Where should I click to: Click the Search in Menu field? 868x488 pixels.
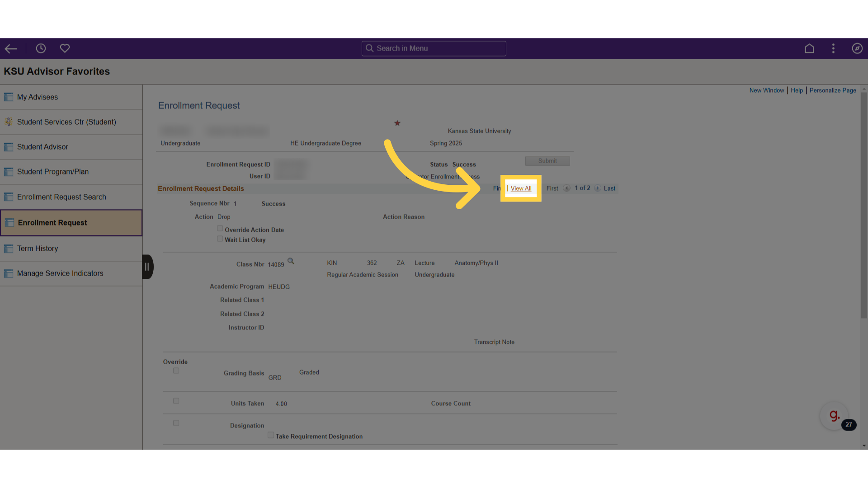tap(434, 48)
